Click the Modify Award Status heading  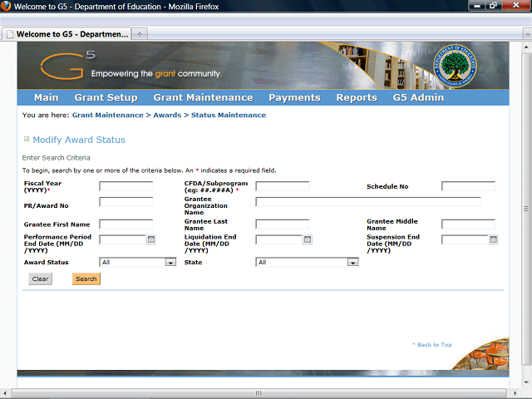point(79,140)
